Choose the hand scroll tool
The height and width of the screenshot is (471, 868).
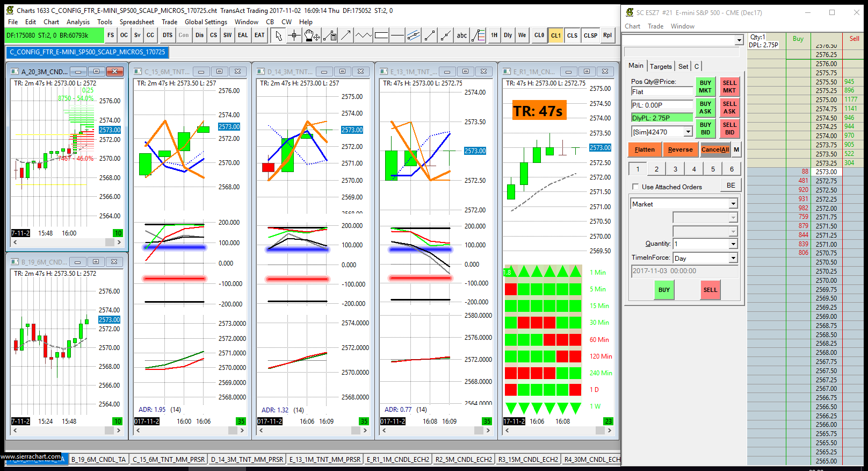312,35
